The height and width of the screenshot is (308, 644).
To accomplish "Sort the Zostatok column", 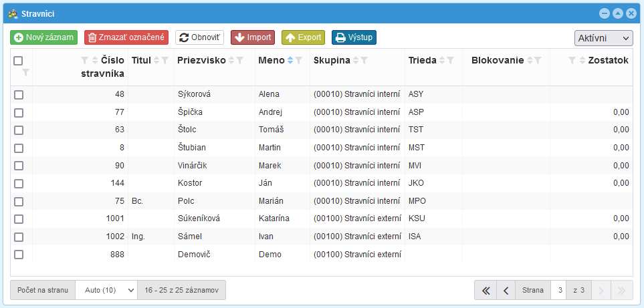I will click(x=582, y=60).
